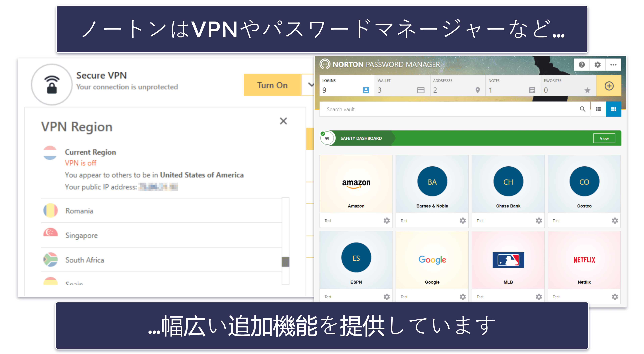The height and width of the screenshot is (354, 644).
Task: Open the MLB login card
Action: tap(508, 260)
